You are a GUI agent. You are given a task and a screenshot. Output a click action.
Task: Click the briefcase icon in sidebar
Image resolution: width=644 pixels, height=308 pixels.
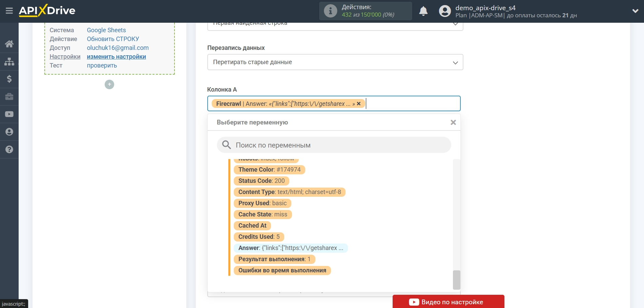point(9,97)
